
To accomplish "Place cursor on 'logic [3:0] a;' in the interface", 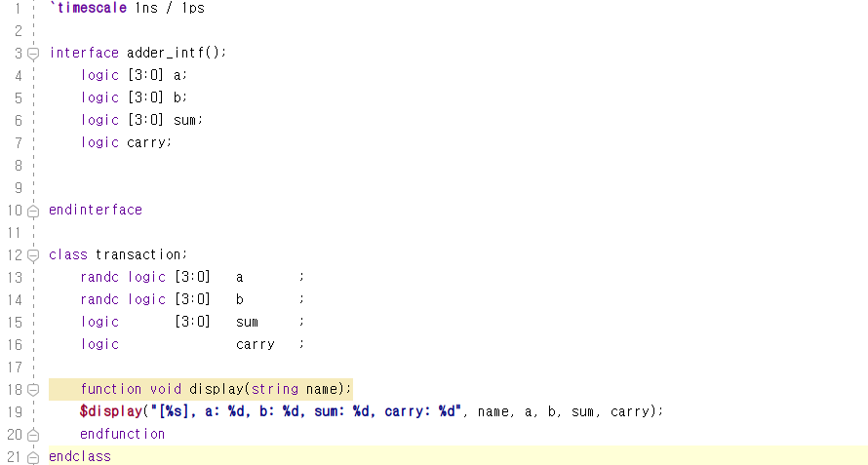I will (x=134, y=75).
